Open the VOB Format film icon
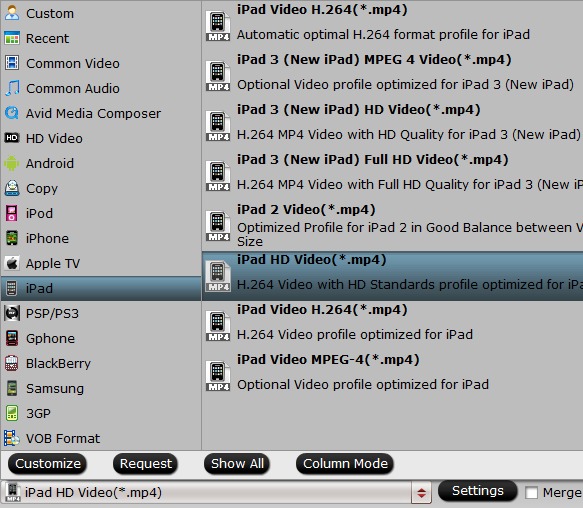Image resolution: width=583 pixels, height=508 pixels. coord(12,438)
